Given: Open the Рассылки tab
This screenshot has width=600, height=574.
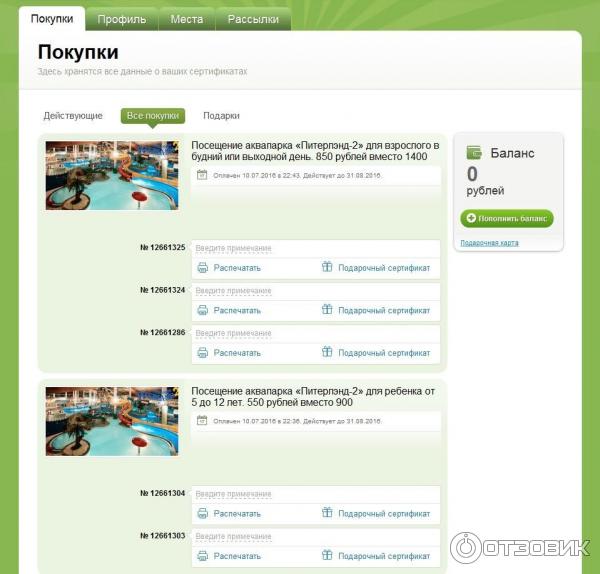Looking at the screenshot, I should [253, 19].
